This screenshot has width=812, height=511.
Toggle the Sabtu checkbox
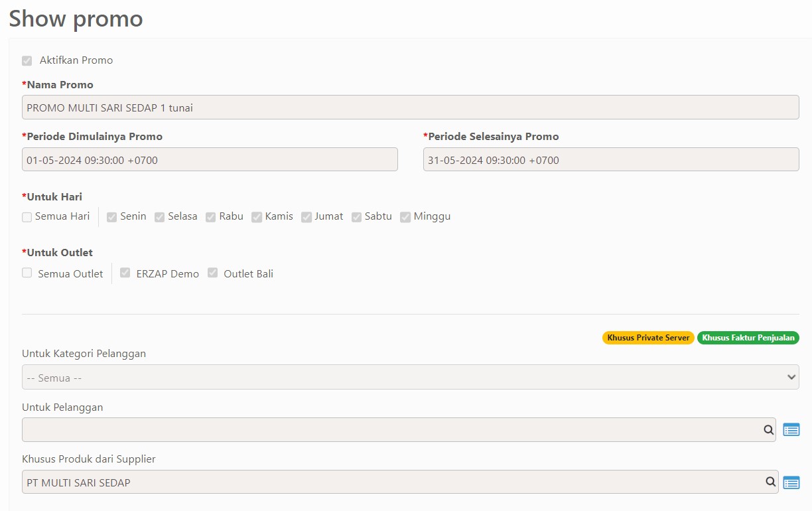[x=357, y=217]
